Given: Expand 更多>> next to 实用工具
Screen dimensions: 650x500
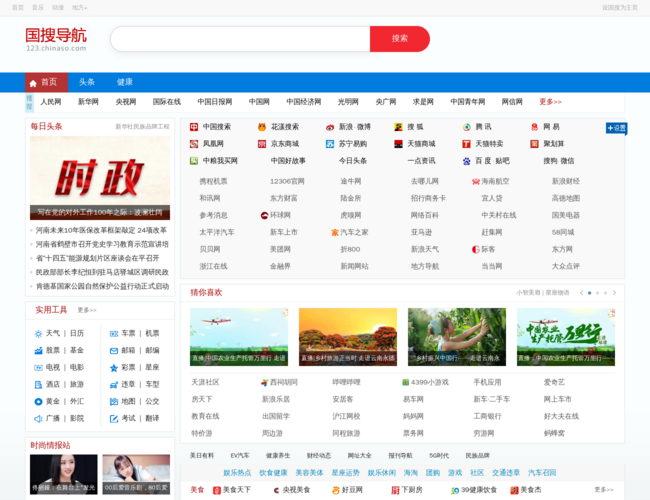Looking at the screenshot, I should click(87, 310).
